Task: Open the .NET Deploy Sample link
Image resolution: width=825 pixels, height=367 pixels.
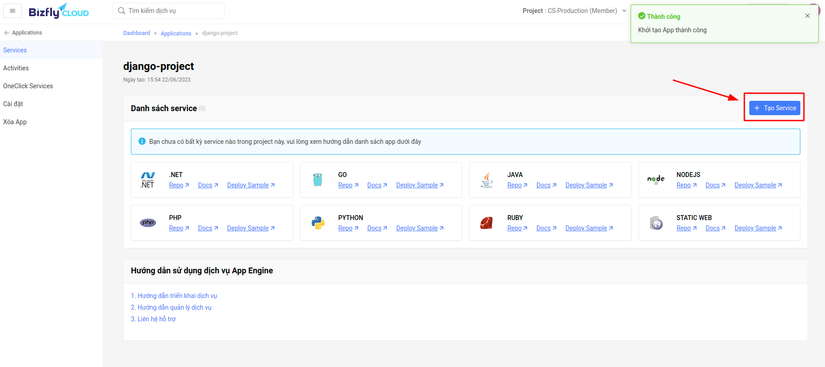Action: click(250, 185)
